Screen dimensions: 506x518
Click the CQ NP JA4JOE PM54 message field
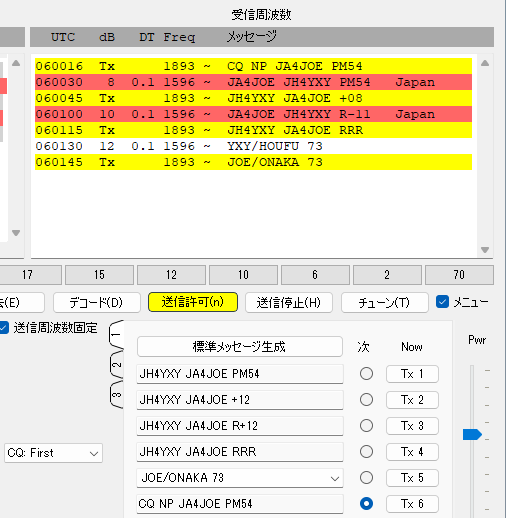(240, 504)
